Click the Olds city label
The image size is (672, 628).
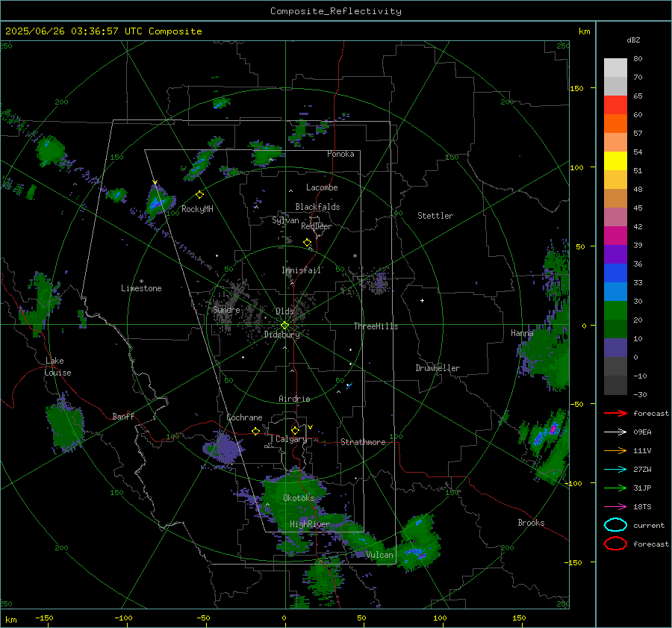click(x=284, y=311)
